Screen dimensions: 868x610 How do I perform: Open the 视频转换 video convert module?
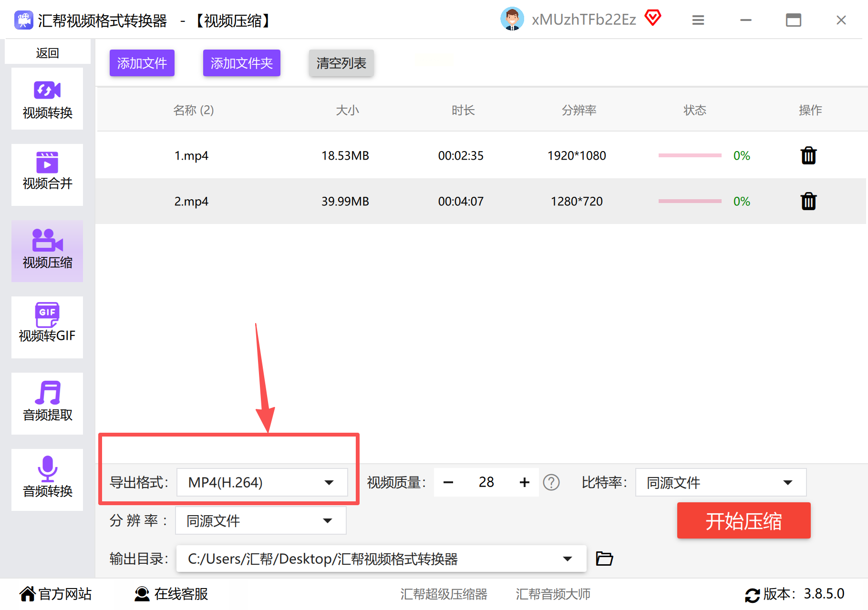pyautogui.click(x=47, y=99)
